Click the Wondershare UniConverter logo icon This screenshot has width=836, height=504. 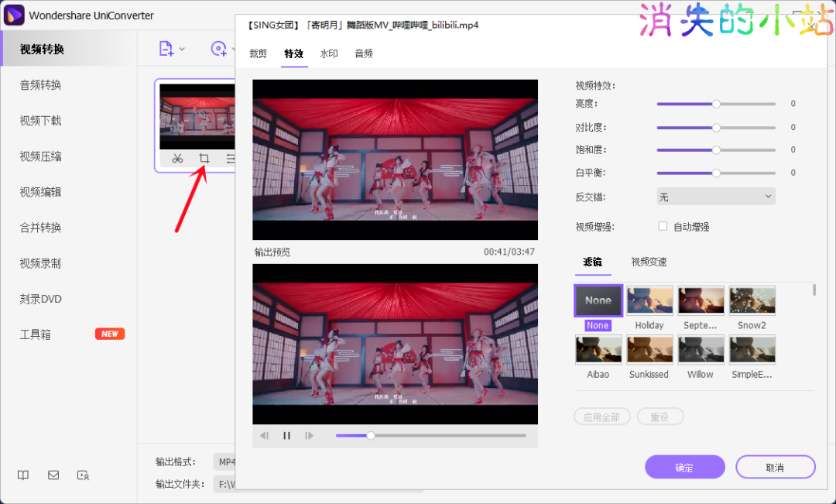click(14, 15)
